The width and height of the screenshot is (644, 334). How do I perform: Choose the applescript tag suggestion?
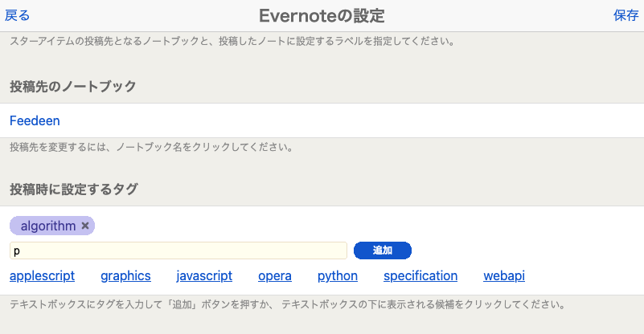tap(43, 275)
